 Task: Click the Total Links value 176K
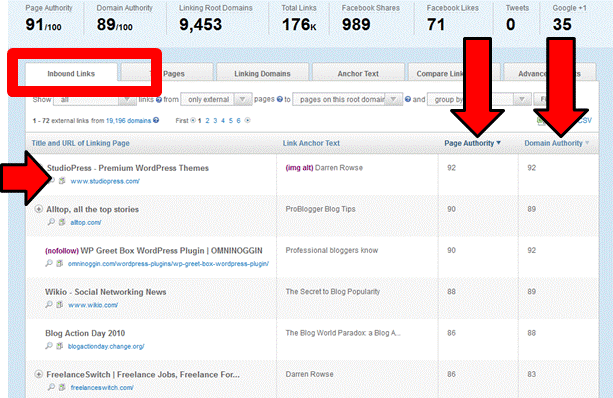click(x=299, y=25)
